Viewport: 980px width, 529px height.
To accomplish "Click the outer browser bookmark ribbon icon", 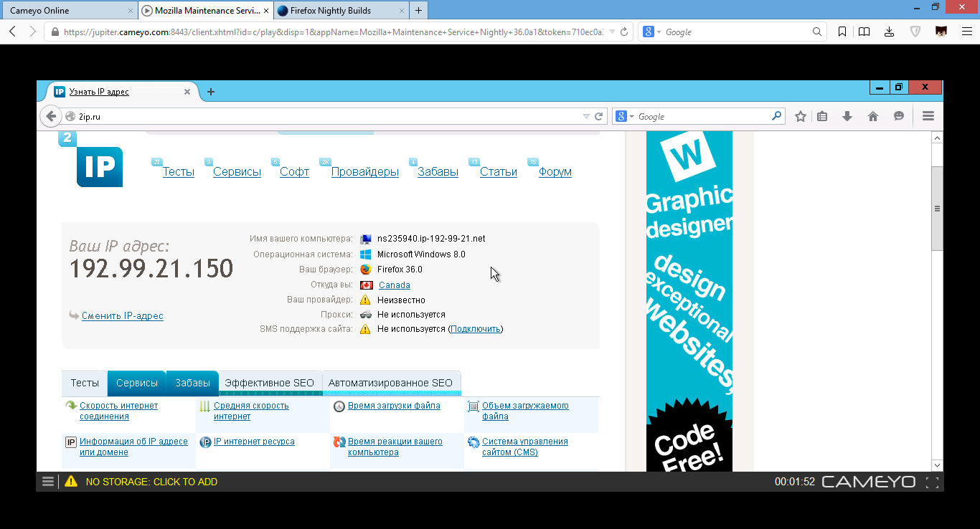I will (842, 32).
